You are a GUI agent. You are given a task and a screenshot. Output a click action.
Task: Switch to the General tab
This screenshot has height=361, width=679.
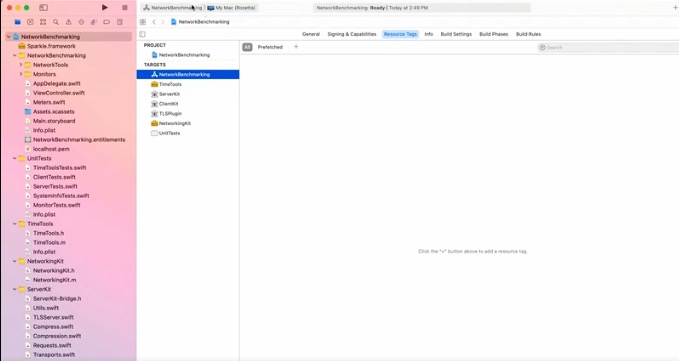click(x=311, y=34)
